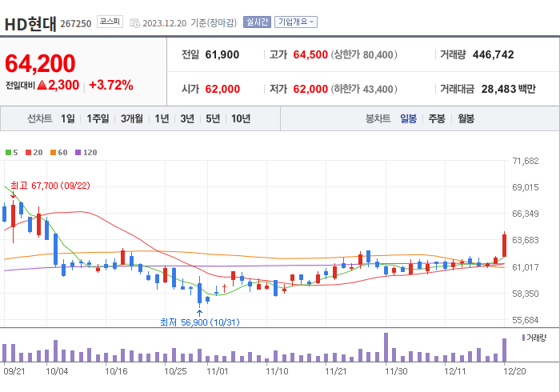Switch to the 일봉 daily candle chart
Image resolution: width=560 pixels, height=392 pixels.
point(408,118)
